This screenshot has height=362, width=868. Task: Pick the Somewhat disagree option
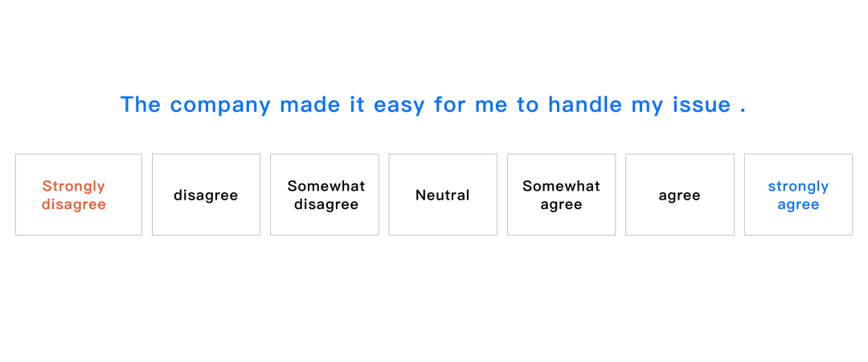[x=325, y=195]
